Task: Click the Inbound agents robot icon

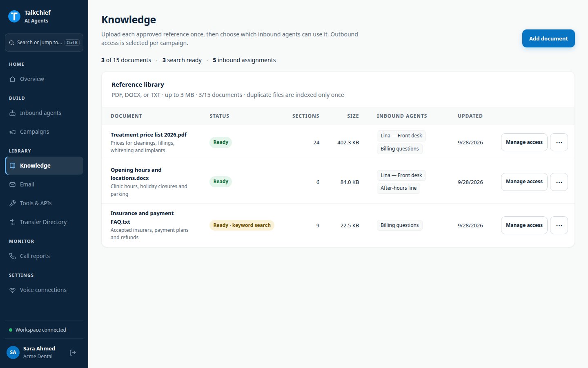Action: coord(13,113)
